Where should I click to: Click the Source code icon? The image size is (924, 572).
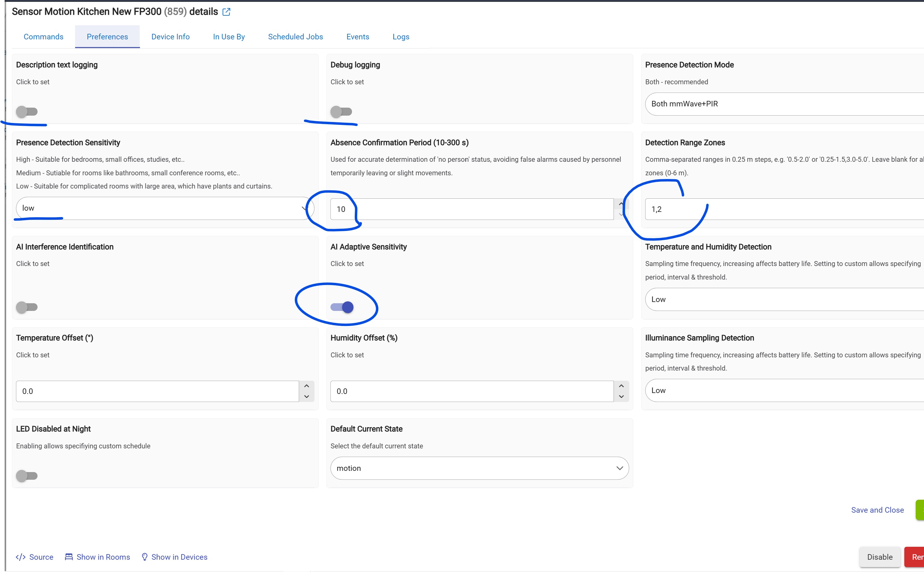tap(20, 557)
